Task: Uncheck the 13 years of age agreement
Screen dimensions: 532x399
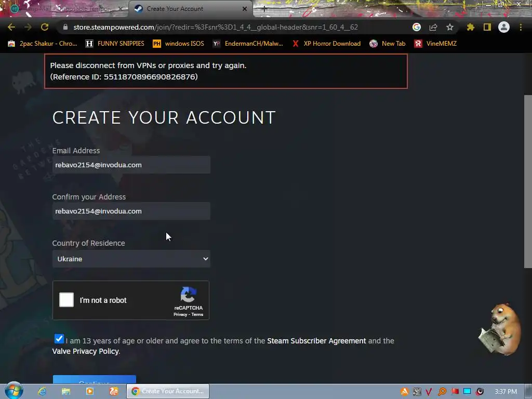Action: point(59,339)
